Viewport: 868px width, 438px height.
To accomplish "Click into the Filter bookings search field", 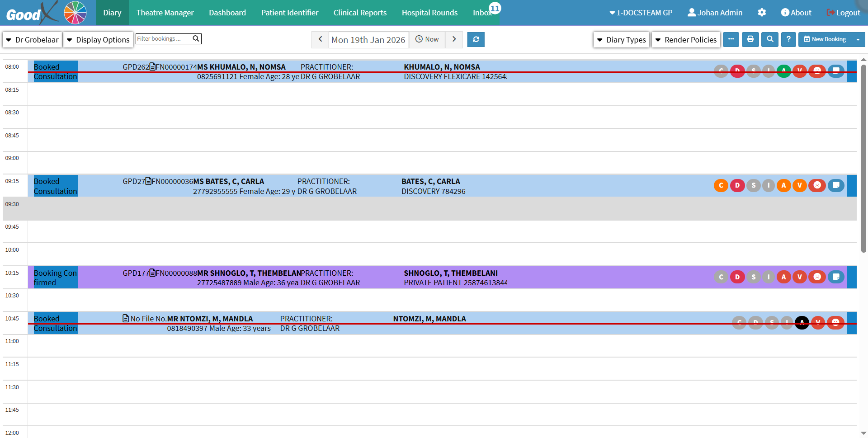I will 164,39.
